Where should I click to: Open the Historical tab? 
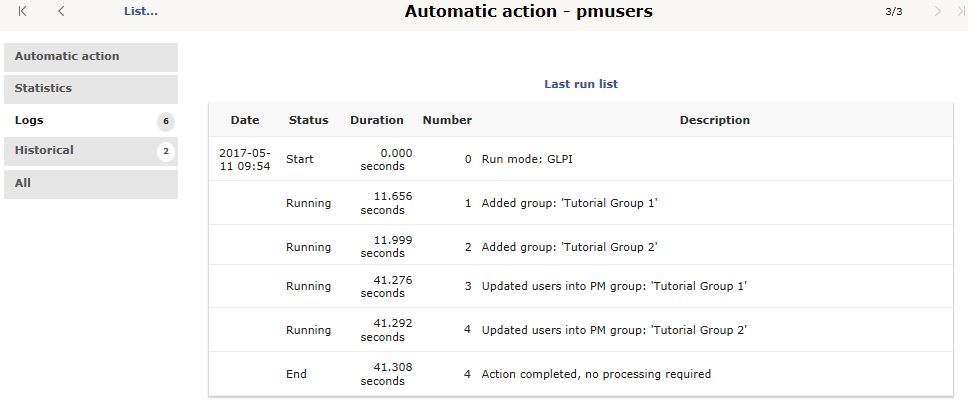(x=91, y=151)
